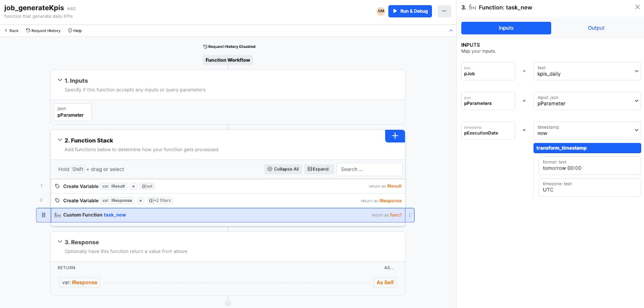The image size is (644, 308).
Task: Collapse the 1. Inputs section
Action: pos(60,80)
